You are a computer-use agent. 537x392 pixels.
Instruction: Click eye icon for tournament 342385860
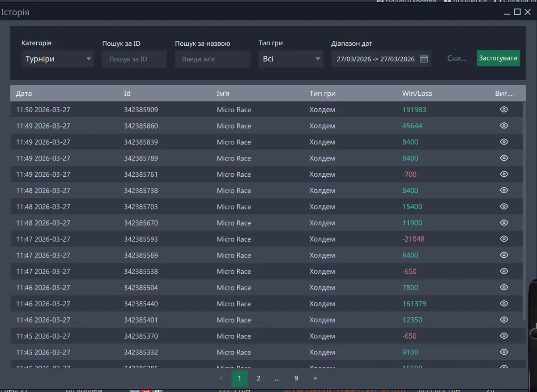click(x=504, y=126)
